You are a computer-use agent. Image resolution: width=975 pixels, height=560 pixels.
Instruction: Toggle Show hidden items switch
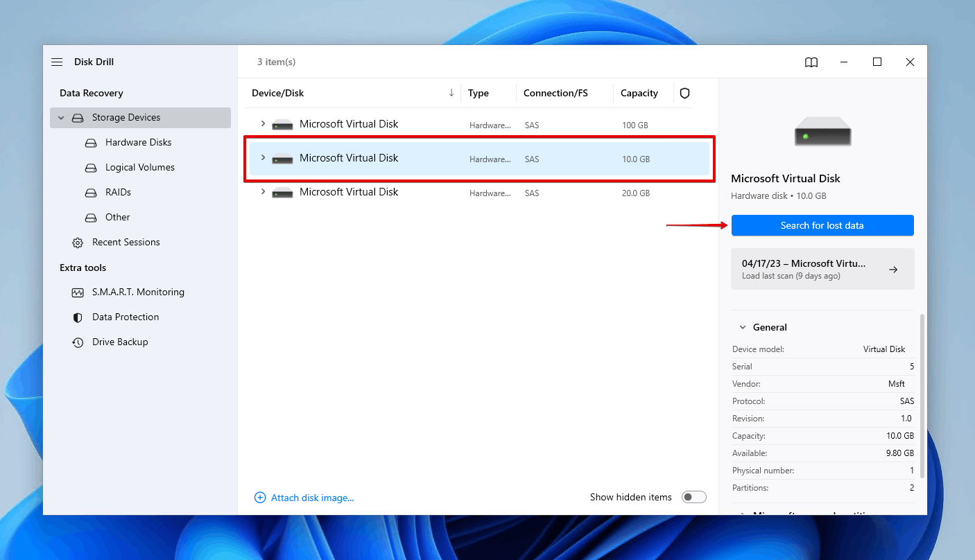pyautogui.click(x=694, y=497)
